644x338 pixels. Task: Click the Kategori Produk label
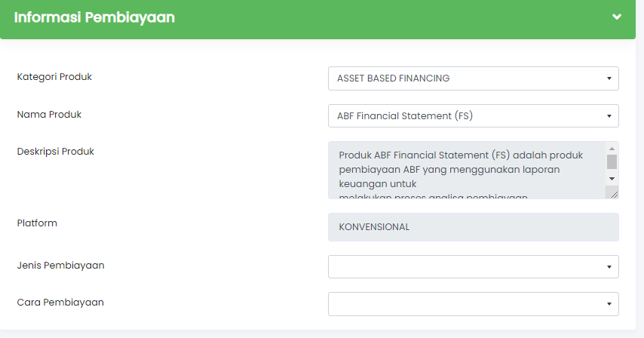point(54,77)
